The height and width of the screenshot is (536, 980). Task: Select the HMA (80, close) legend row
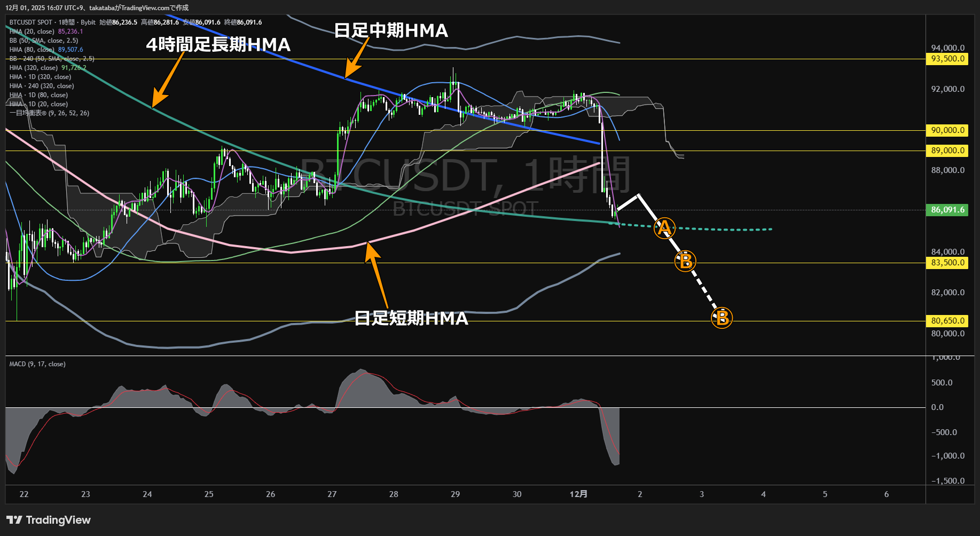point(46,50)
